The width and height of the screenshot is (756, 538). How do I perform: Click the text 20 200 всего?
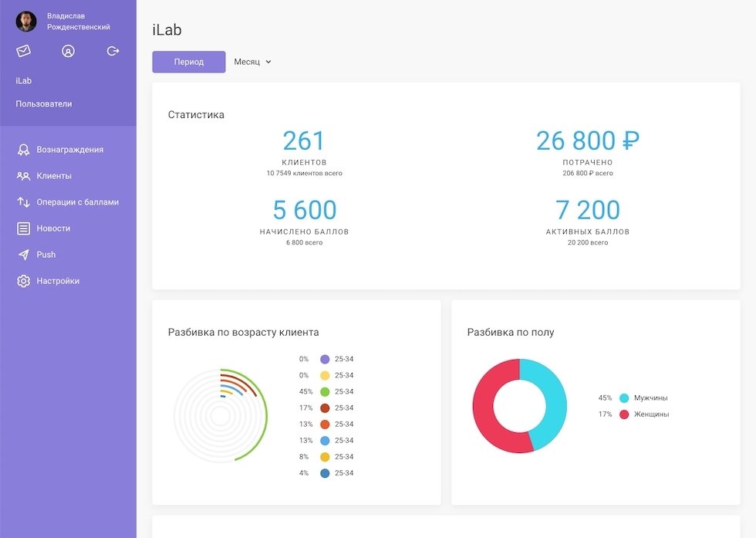tap(588, 242)
